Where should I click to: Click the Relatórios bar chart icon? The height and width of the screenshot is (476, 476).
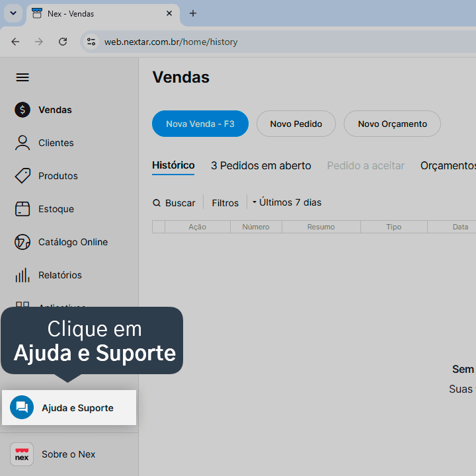22,275
